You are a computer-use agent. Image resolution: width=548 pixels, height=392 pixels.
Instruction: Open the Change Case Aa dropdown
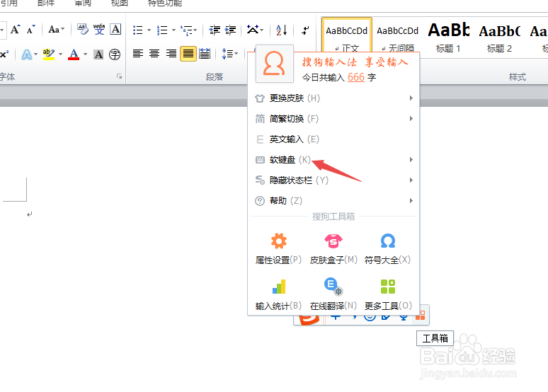(x=56, y=30)
